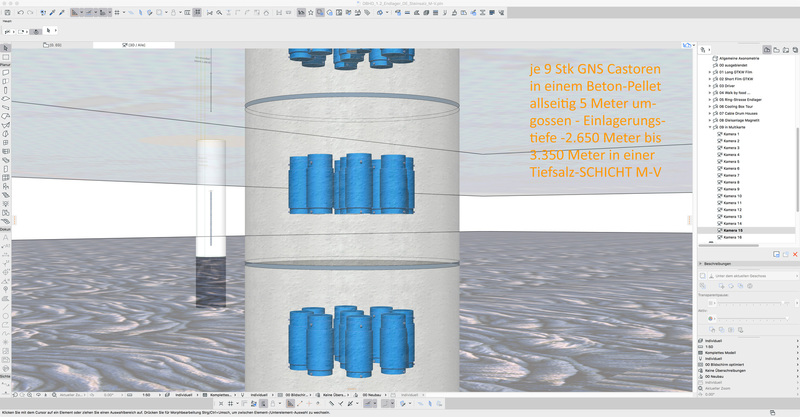Open the floor plan tab
This screenshot has height=417, width=800.
53,45
